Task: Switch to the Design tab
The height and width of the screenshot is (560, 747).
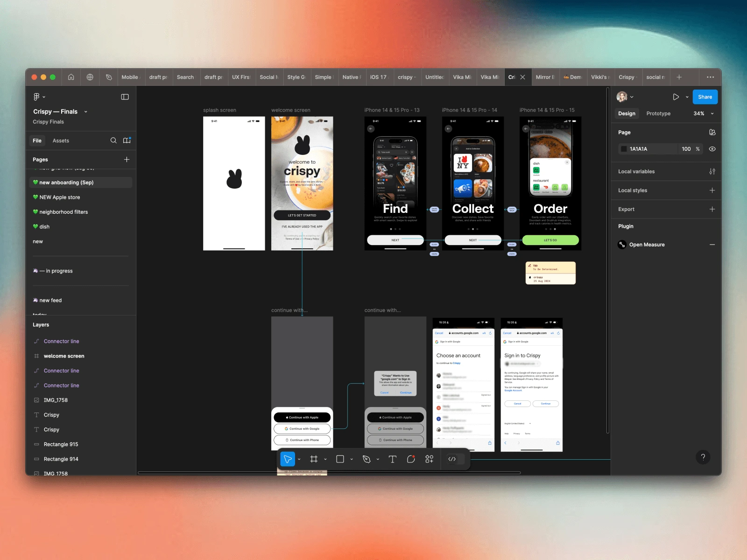Action: click(x=627, y=113)
